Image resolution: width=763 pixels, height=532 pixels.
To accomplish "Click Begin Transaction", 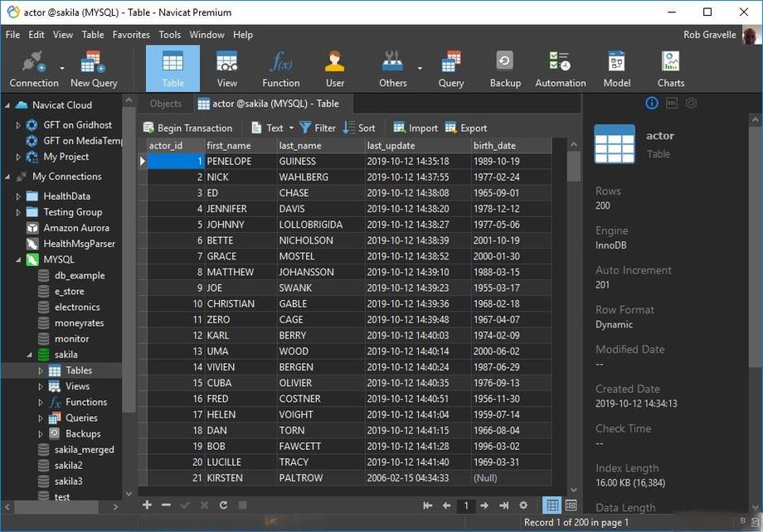I will pyautogui.click(x=187, y=128).
